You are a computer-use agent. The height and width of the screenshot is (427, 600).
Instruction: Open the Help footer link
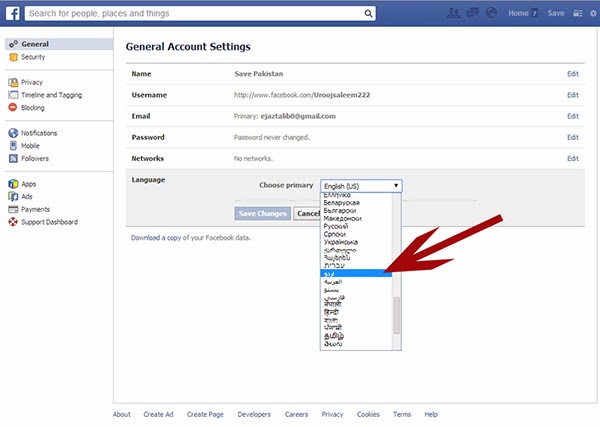click(x=431, y=414)
